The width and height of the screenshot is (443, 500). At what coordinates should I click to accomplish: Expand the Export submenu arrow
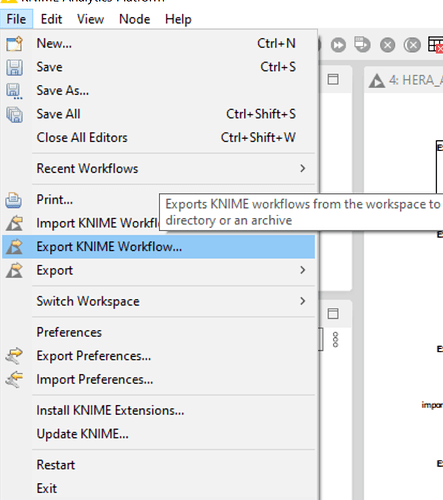point(302,270)
